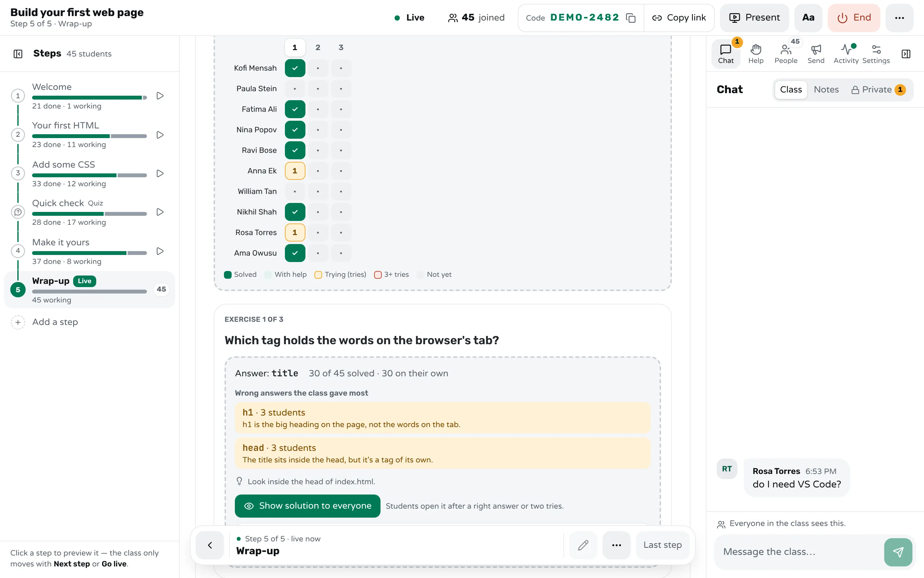
Task: Edit the Wrap-up step with the pencil icon
Action: 583,545
